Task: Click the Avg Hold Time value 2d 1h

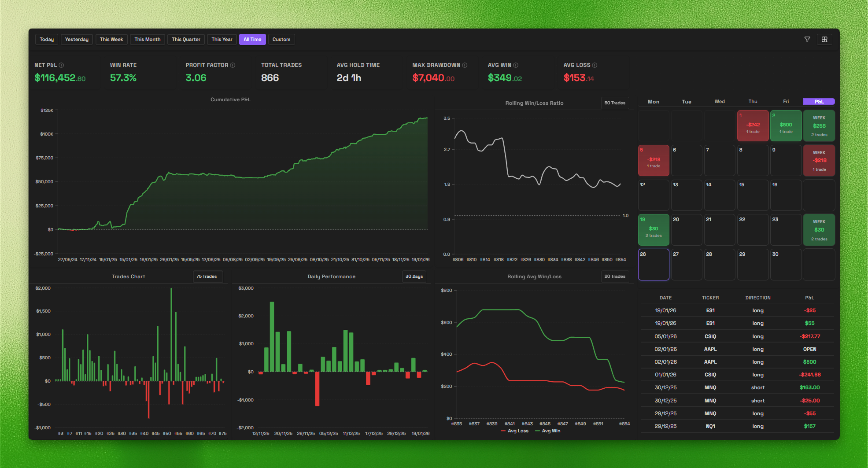Action: pyautogui.click(x=349, y=78)
